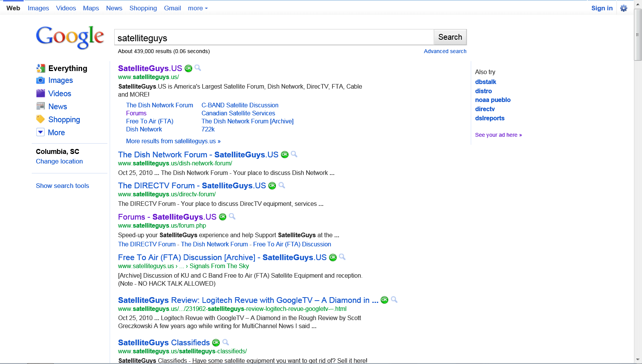Open 'SatelliteGuys Classifieds' result title
The width and height of the screenshot is (642, 364).
[x=164, y=343]
